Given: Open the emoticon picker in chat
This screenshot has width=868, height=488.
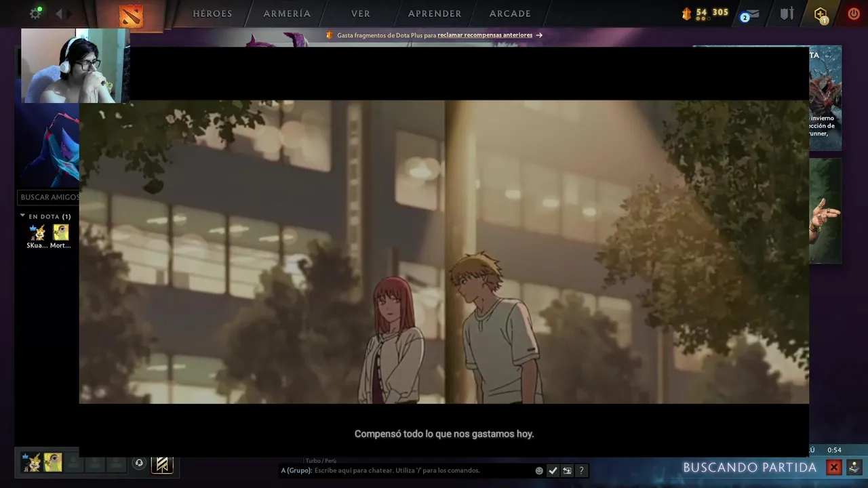Looking at the screenshot, I should pyautogui.click(x=539, y=470).
